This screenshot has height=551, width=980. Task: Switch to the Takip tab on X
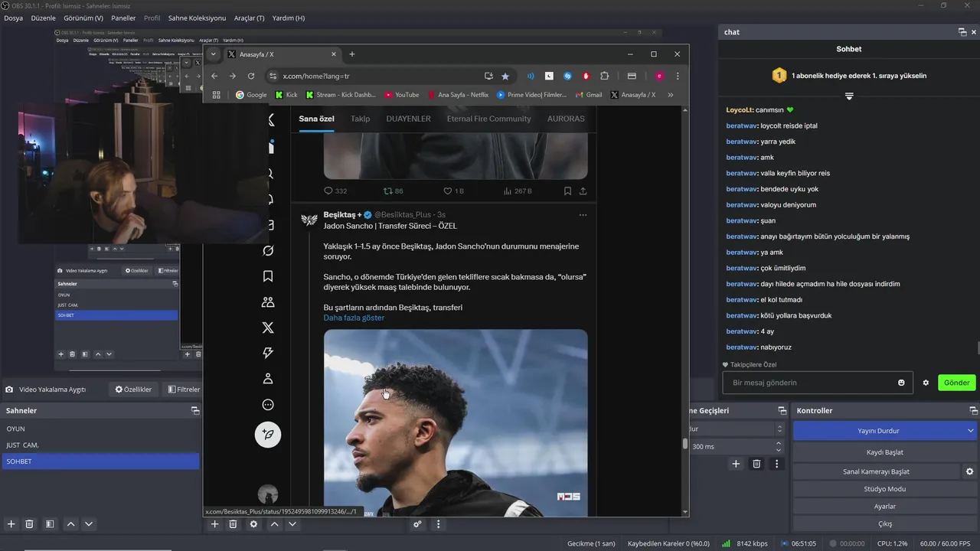[x=360, y=119]
